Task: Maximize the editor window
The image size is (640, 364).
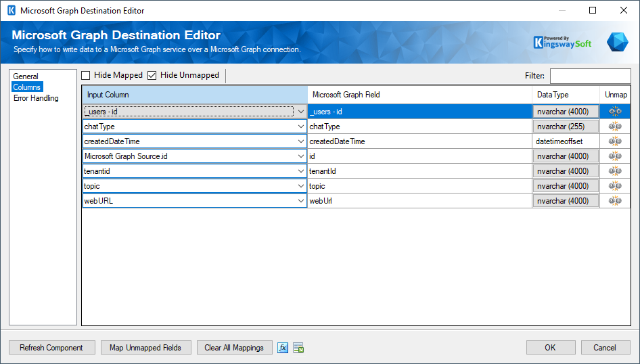Action: point(593,10)
